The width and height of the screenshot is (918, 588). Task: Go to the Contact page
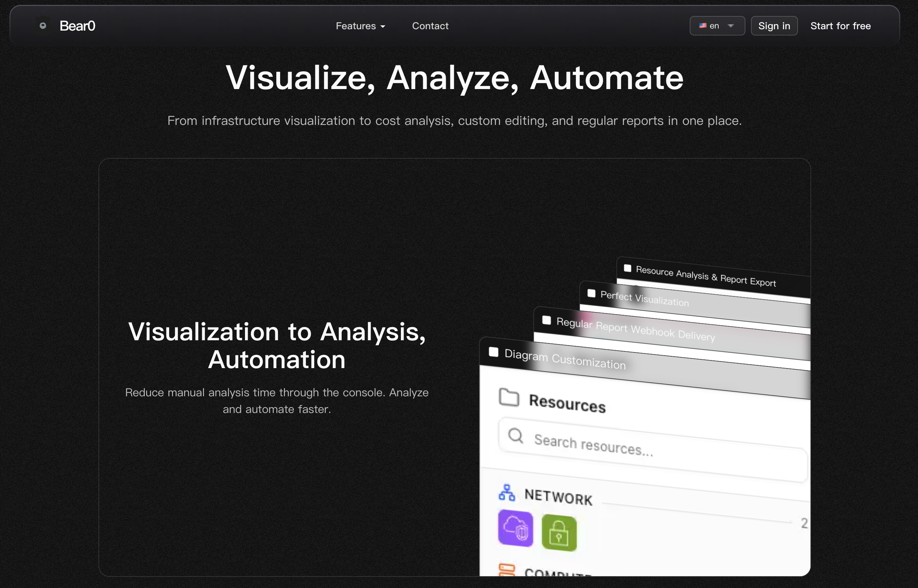point(430,26)
